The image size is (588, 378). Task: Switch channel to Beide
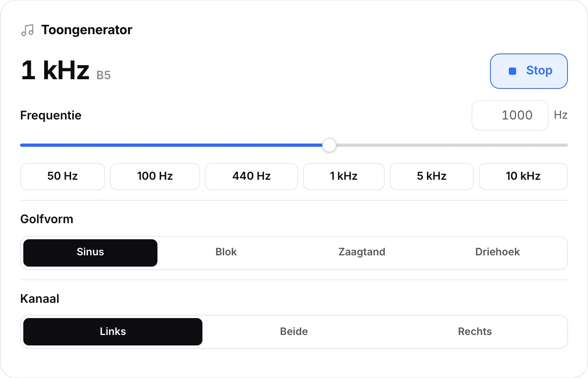294,332
